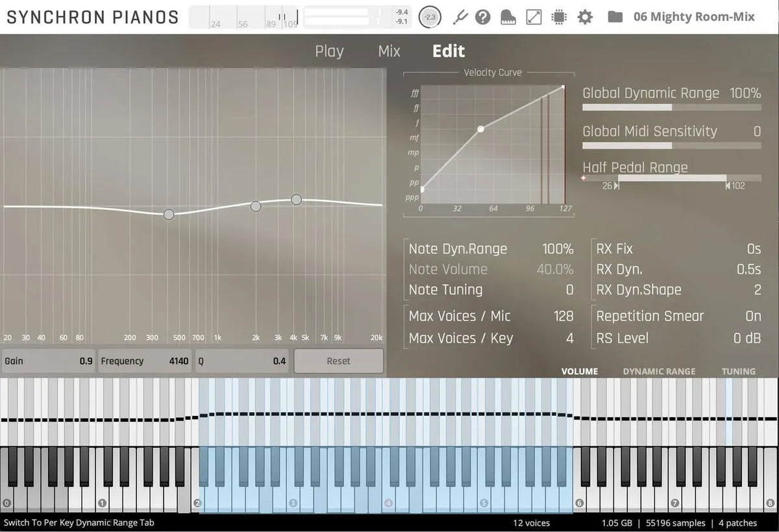
Task: Open help via question mark icon
Action: click(x=482, y=17)
